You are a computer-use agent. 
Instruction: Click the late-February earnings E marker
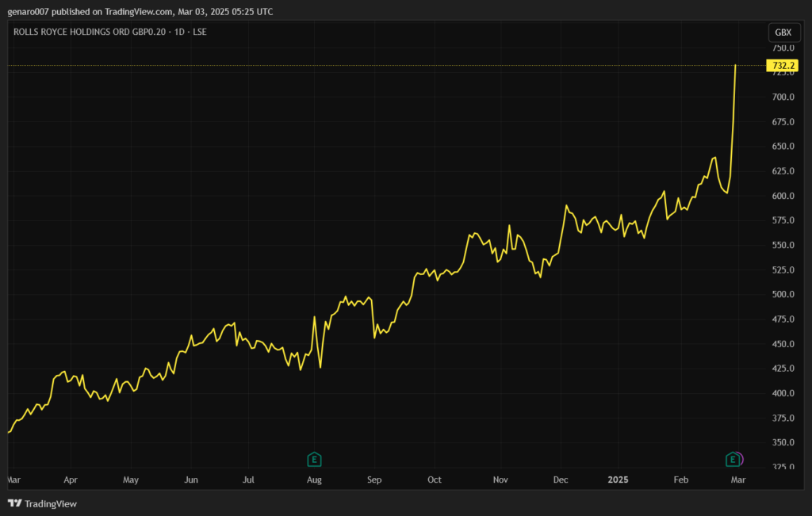[x=733, y=459]
